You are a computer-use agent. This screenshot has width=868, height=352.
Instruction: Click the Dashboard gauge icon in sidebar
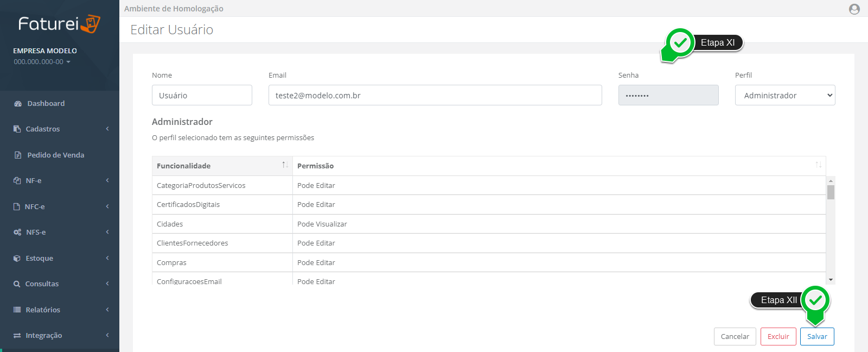18,104
